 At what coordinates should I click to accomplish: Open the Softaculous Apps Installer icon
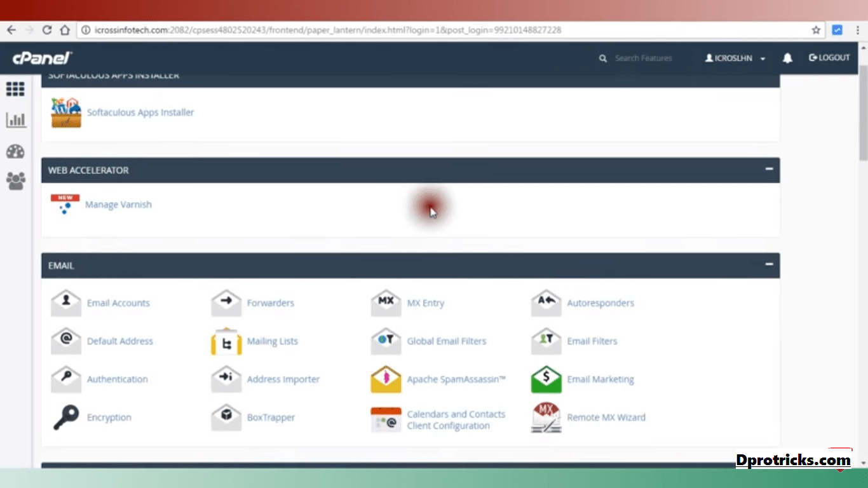coord(66,112)
